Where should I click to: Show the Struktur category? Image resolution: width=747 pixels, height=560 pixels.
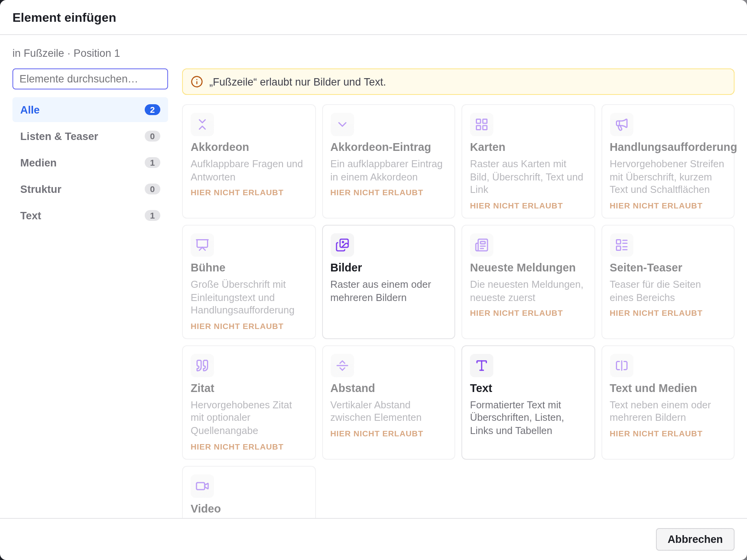(x=90, y=189)
